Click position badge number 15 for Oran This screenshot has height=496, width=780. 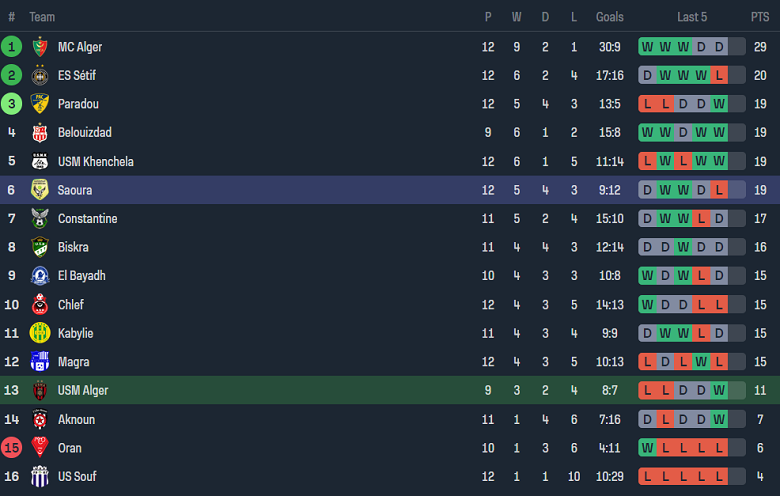click(x=12, y=448)
